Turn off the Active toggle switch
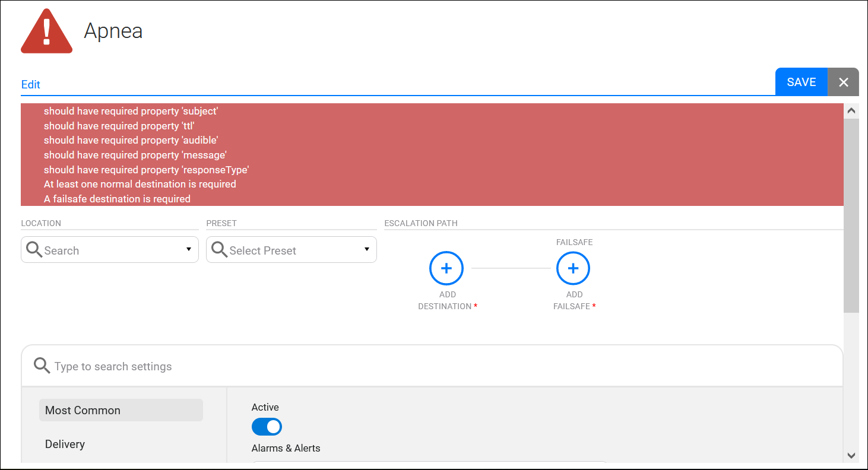The width and height of the screenshot is (868, 470). click(267, 427)
